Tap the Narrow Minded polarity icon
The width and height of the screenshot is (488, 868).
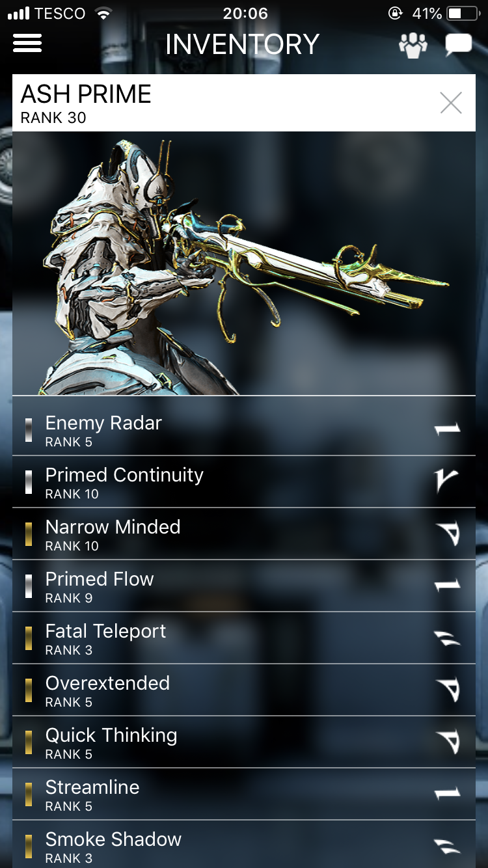[447, 534]
